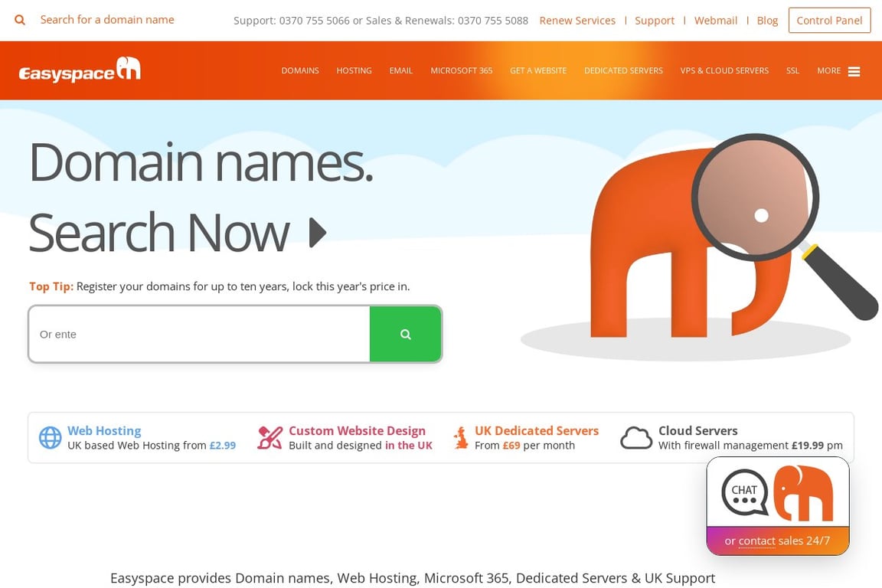
Task: Open the EMAIL menu
Action: pyautogui.click(x=401, y=70)
